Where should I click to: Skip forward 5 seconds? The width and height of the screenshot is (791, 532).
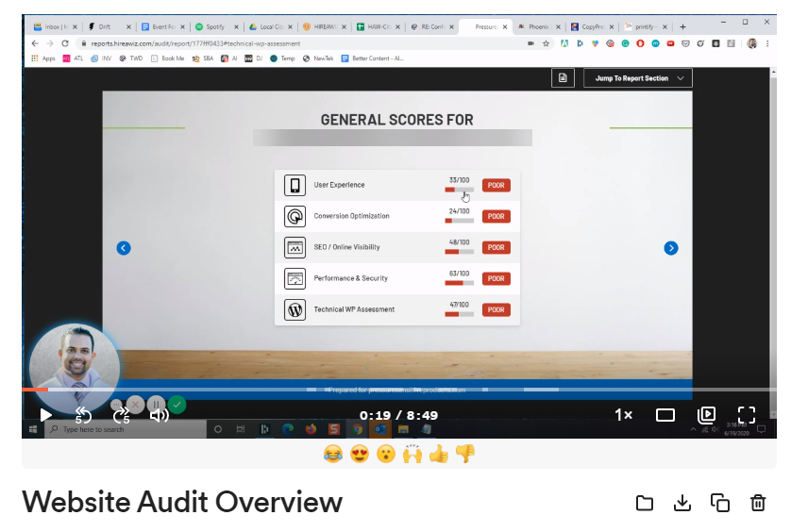click(x=122, y=415)
